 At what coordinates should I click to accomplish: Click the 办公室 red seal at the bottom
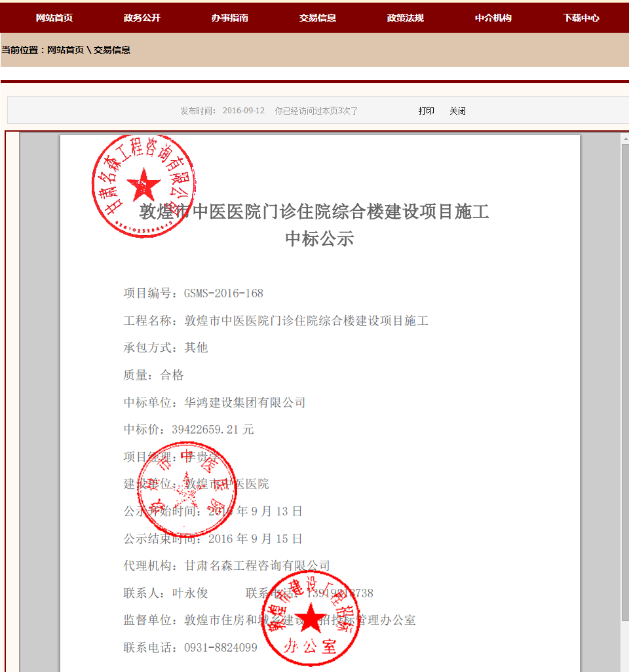(x=311, y=618)
